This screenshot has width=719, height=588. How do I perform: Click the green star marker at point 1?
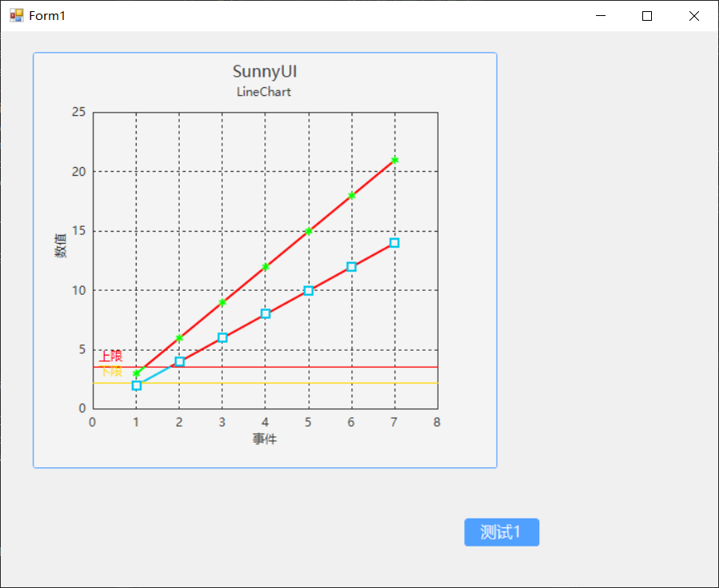[136, 372]
